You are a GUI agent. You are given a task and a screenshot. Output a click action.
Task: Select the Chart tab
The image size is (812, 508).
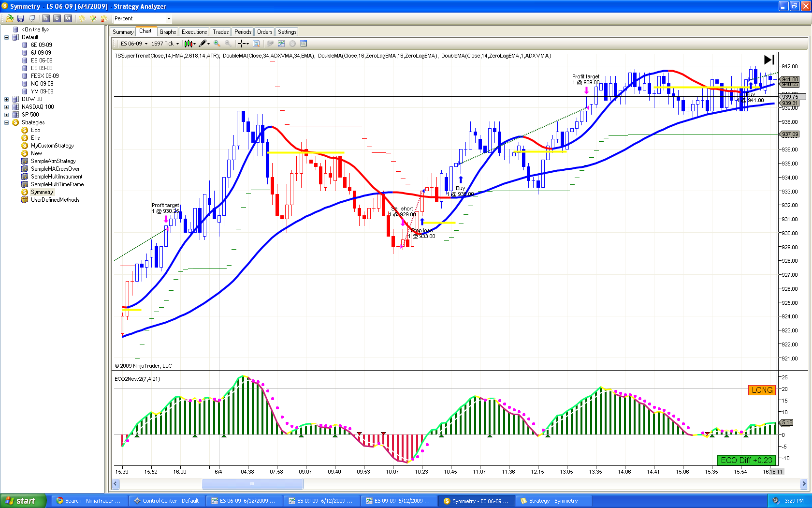[x=145, y=31]
